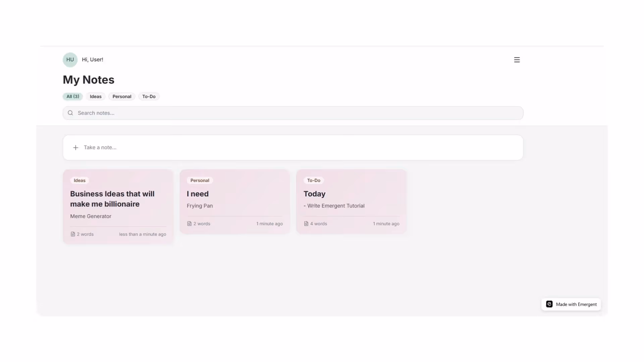Click 2 words count on I need note
Viewport: 644px width, 362px height.
[202, 224]
